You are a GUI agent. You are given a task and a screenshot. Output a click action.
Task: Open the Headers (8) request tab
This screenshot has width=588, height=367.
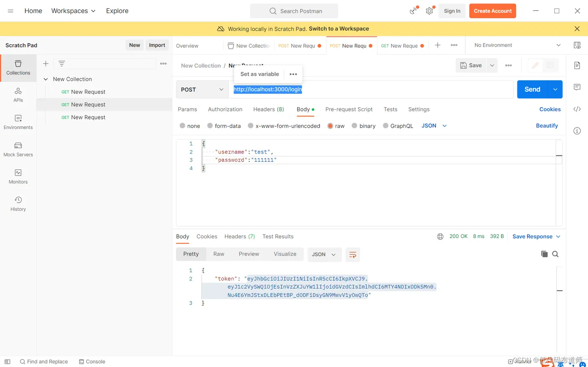click(269, 109)
